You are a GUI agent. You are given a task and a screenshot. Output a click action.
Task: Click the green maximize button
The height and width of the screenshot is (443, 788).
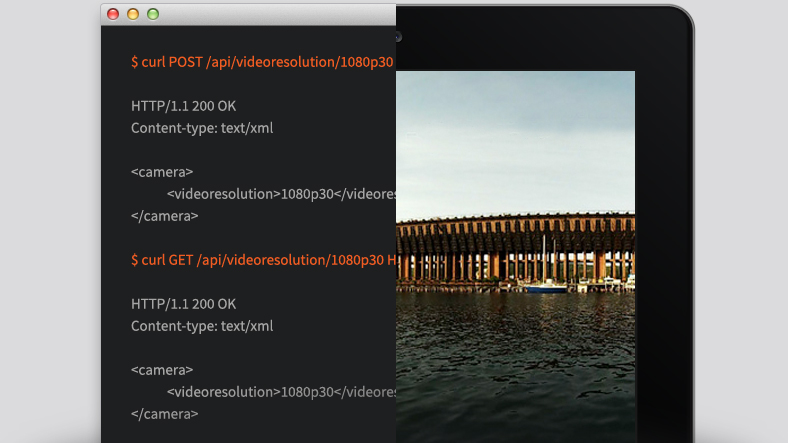153,14
